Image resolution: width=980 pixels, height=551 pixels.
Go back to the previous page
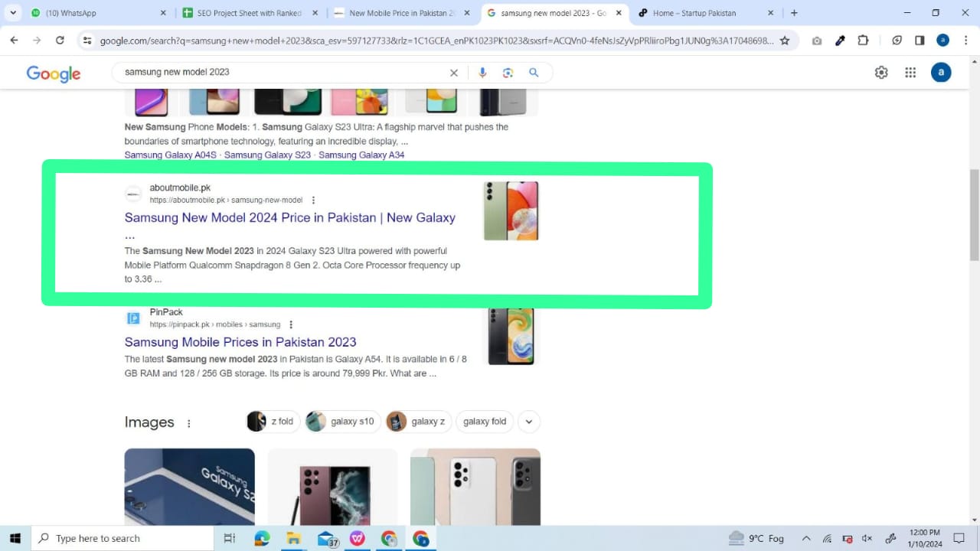14,41
